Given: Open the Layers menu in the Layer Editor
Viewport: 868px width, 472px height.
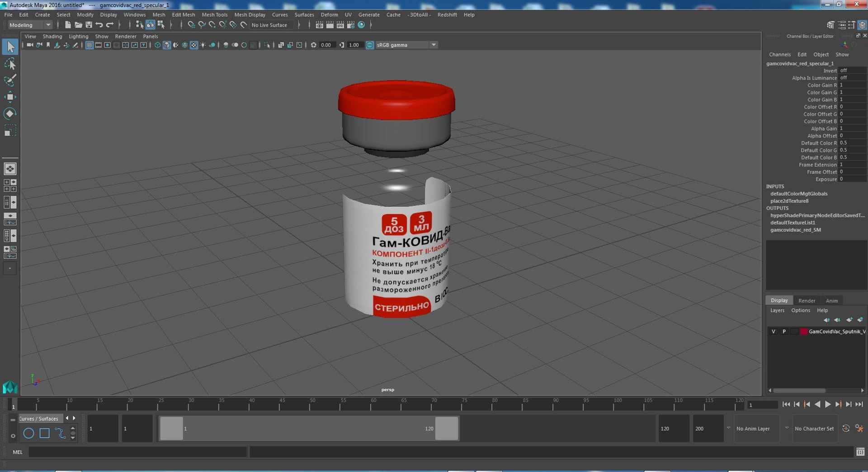Looking at the screenshot, I should [x=777, y=310].
